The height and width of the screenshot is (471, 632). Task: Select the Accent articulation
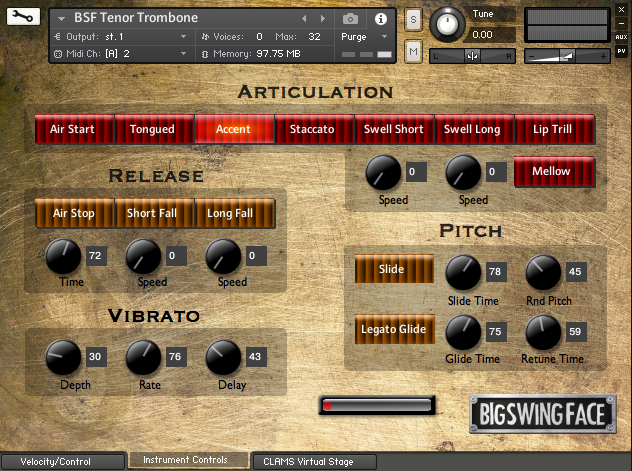pos(235,129)
